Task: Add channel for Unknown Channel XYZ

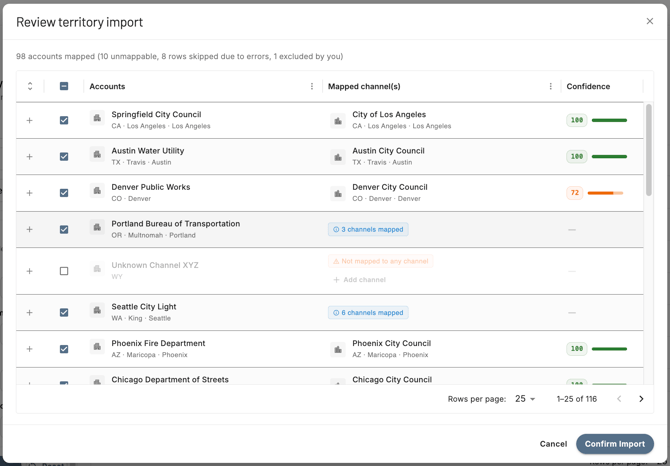Action: point(359,280)
